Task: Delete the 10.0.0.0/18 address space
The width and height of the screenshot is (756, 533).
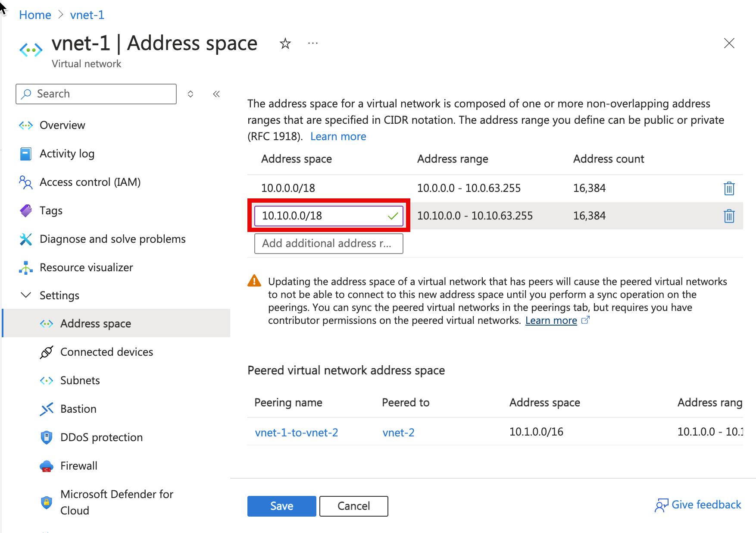Action: (x=729, y=188)
